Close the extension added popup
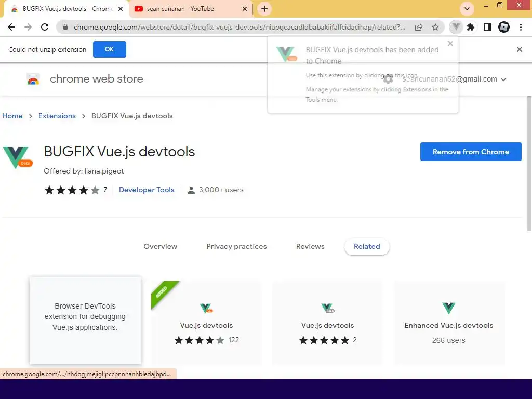 coord(450,44)
